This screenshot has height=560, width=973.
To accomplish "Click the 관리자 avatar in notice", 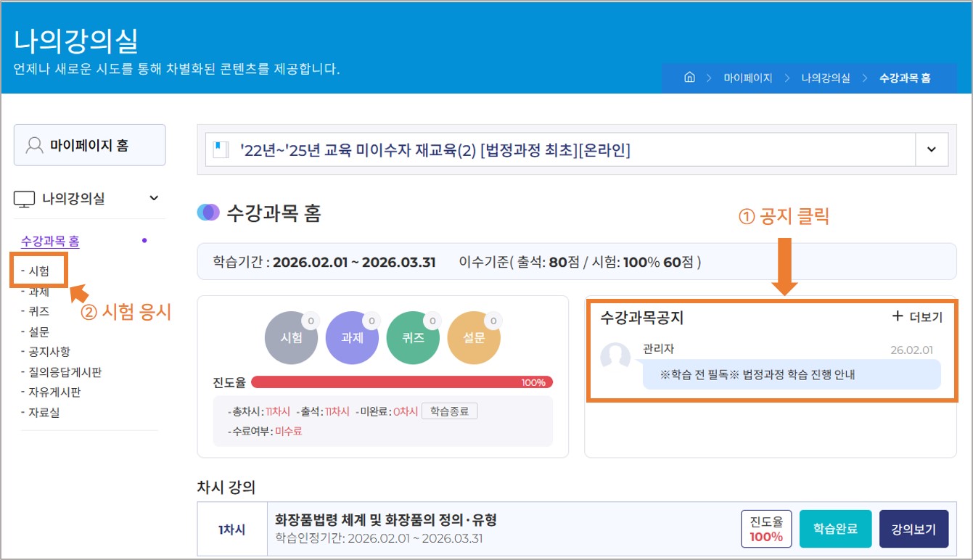I will (615, 357).
